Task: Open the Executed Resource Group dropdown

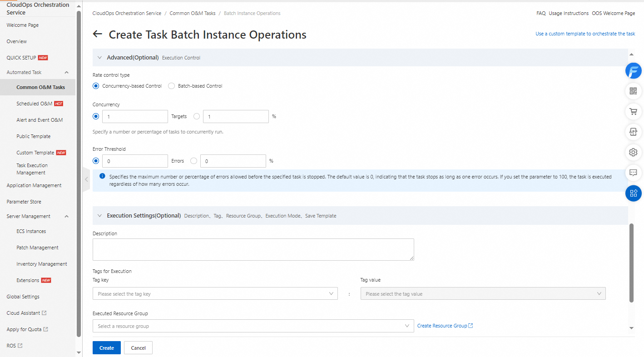Action: coord(253,326)
